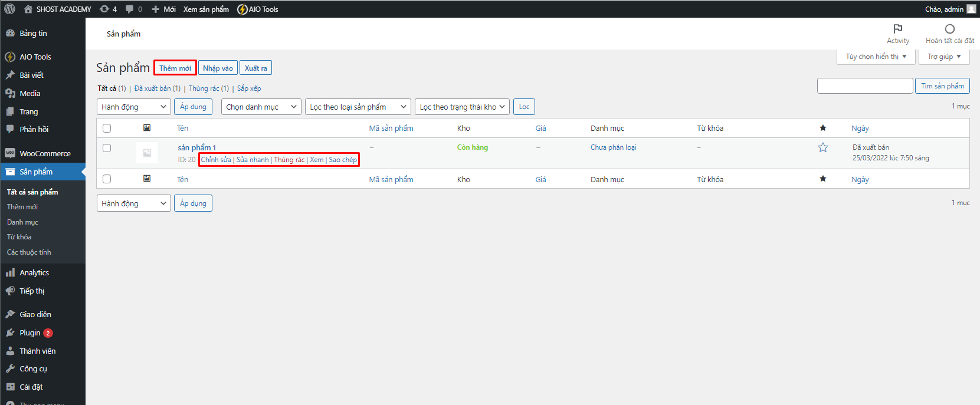Click the Bảng tin dashboard icon
Viewport: 980px width, 405px height.
(10, 33)
